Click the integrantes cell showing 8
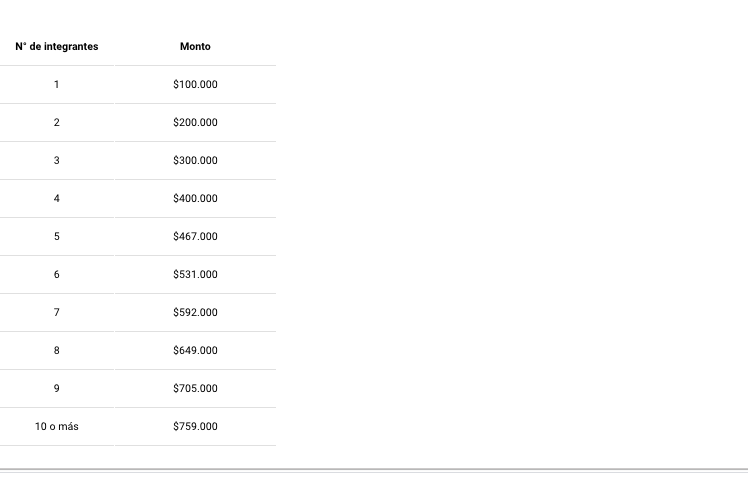This screenshot has width=748, height=477. pyautogui.click(x=57, y=351)
